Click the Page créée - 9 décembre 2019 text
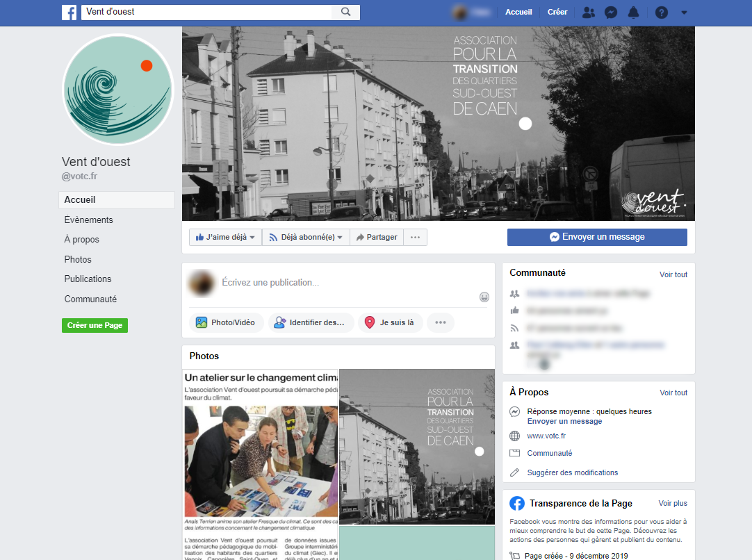752x560 pixels. [576, 556]
